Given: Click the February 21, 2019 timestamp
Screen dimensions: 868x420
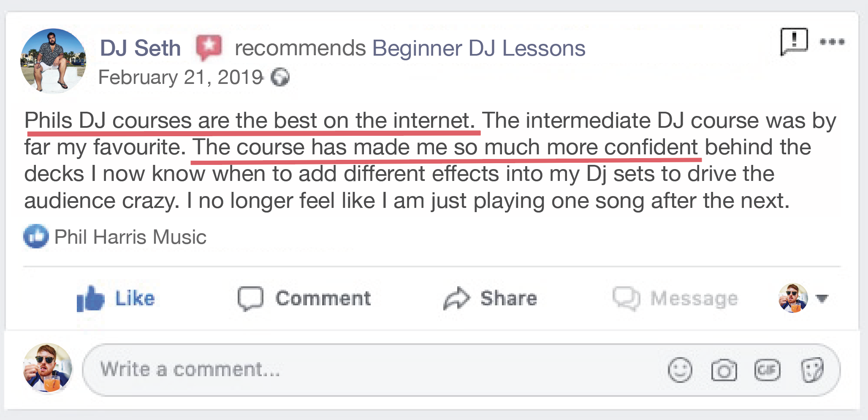Looking at the screenshot, I should pos(181,77).
